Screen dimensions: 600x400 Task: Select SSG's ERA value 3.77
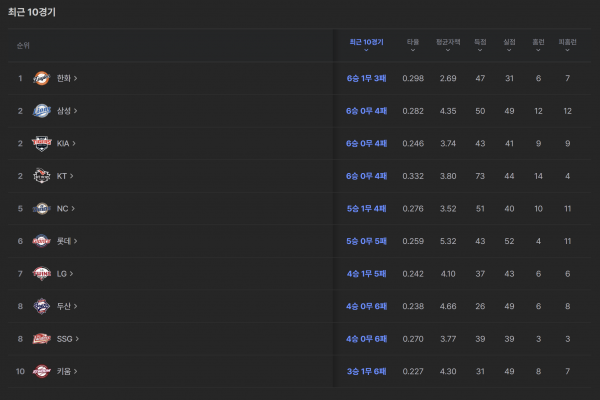click(448, 339)
